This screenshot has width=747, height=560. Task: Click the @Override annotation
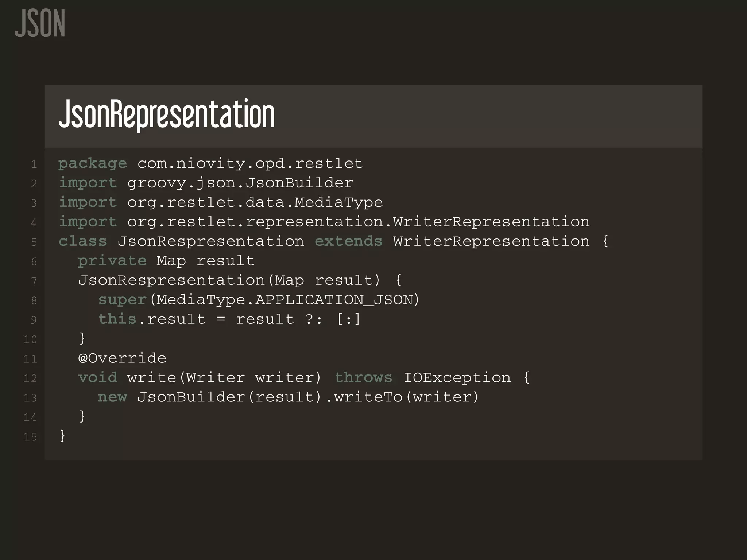pos(122,358)
